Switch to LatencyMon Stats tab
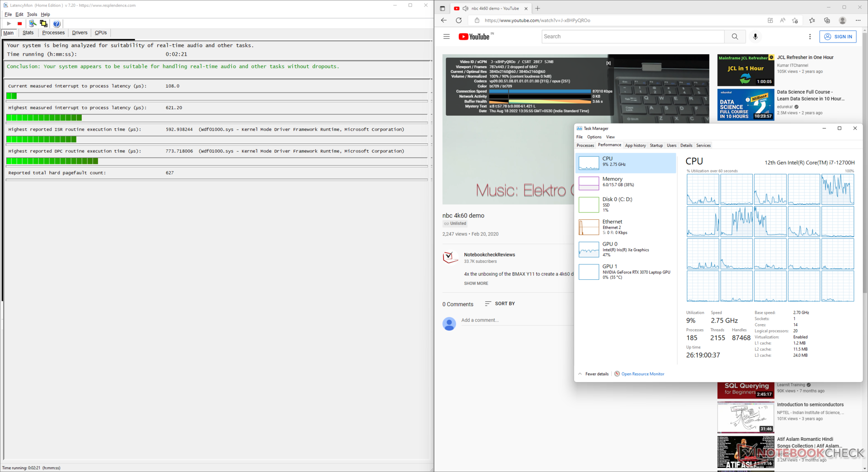Screen dimensions: 868x472 tap(28, 33)
